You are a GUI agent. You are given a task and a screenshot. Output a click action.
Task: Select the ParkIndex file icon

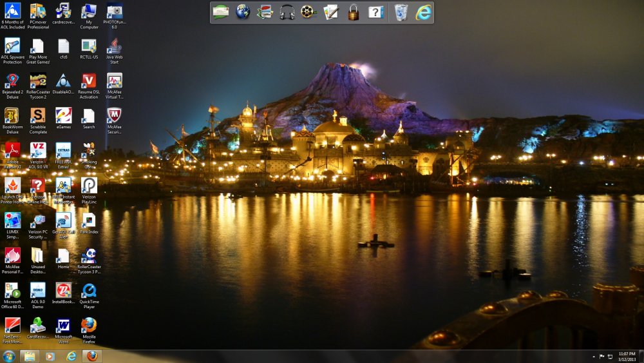pos(89,224)
